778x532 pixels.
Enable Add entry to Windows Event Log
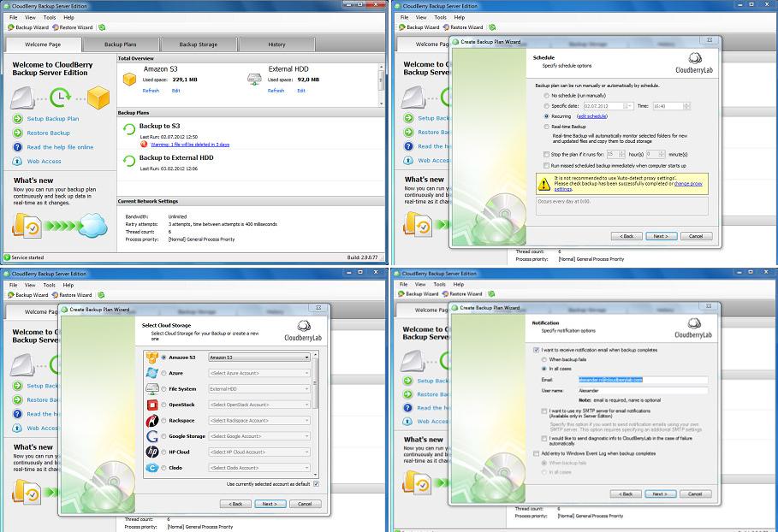click(x=537, y=453)
